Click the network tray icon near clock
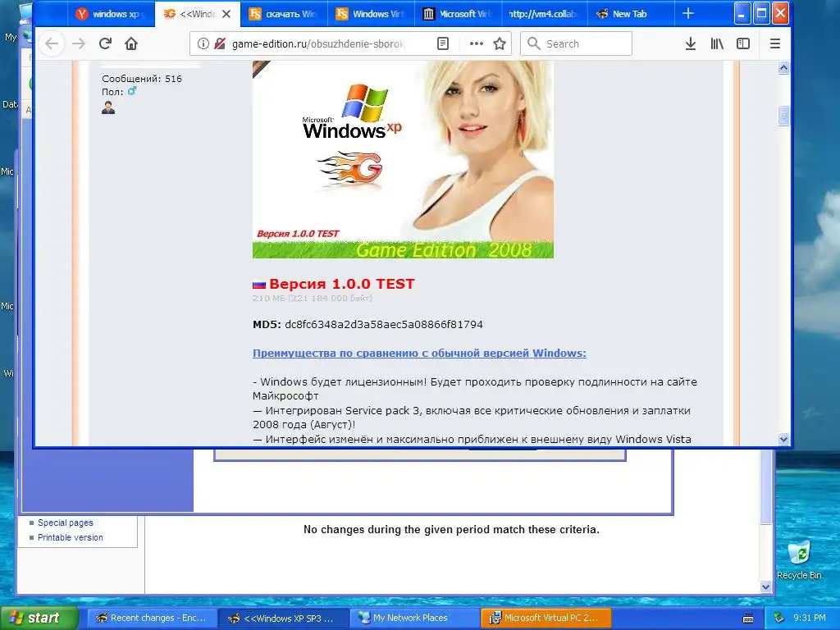 coord(779,618)
